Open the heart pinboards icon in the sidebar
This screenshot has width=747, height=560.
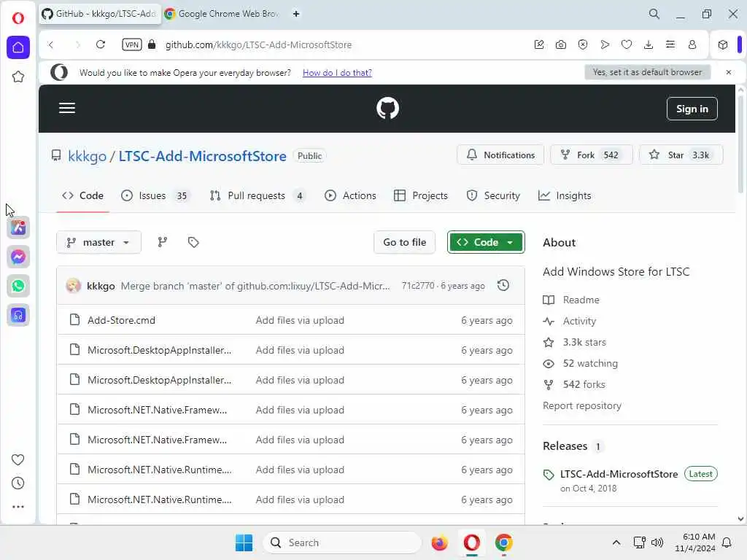18,459
